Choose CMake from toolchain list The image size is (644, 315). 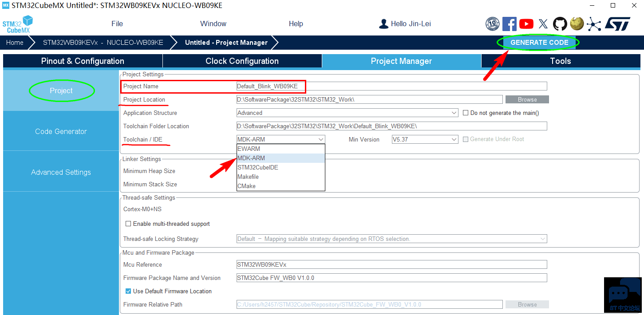tap(281, 186)
